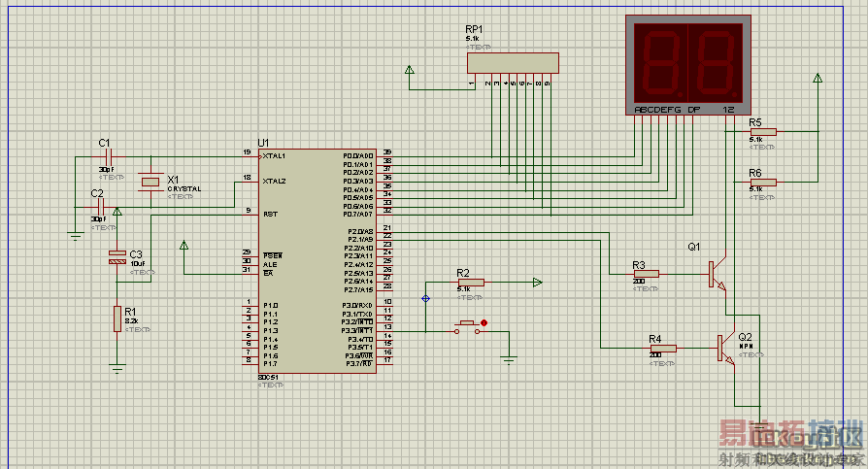
Task: Select left digit of seven-segment display
Action: tap(660, 60)
